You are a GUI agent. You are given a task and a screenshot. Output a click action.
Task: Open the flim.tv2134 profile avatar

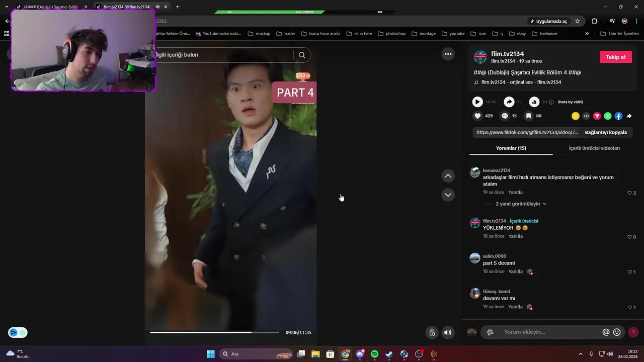tap(480, 57)
